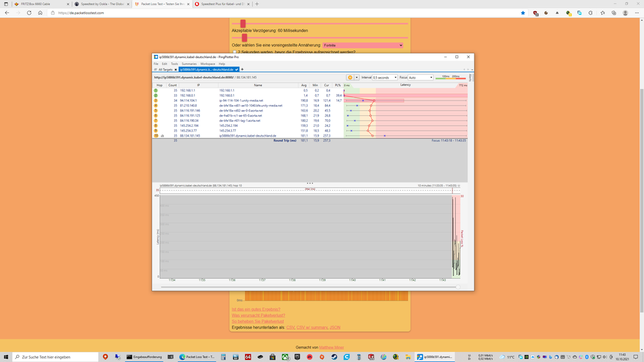This screenshot has height=362, width=644.
Task: Select name de-fra01b-rc1-ae-65-0.aorta.net
Action: pos(240,115)
